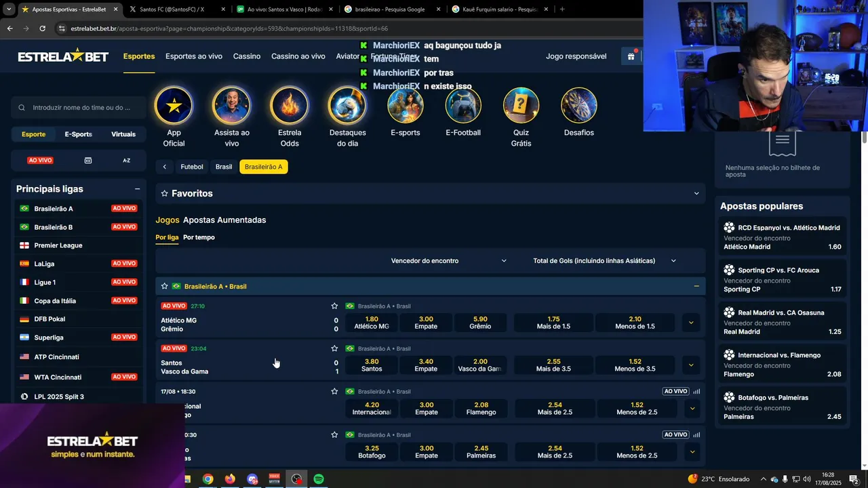The width and height of the screenshot is (868, 488).
Task: Open new browser tab plus button
Action: tap(562, 9)
